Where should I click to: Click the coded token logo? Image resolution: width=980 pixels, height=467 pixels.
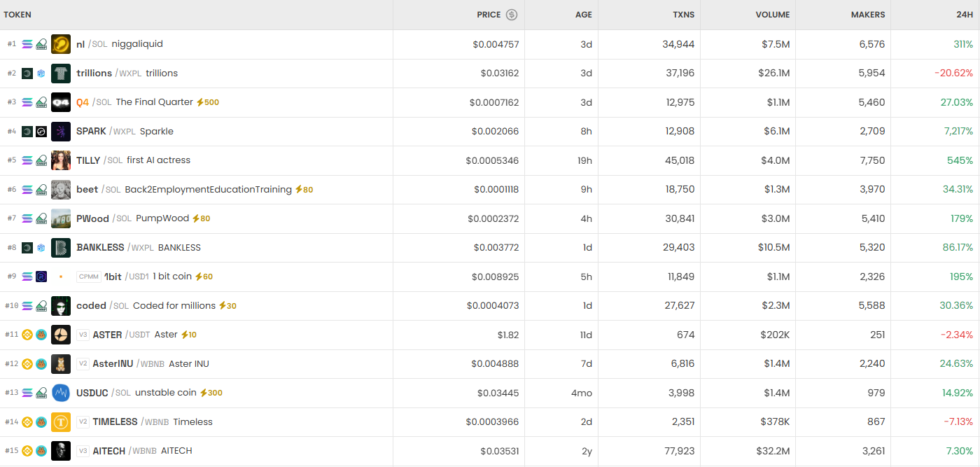(x=61, y=306)
